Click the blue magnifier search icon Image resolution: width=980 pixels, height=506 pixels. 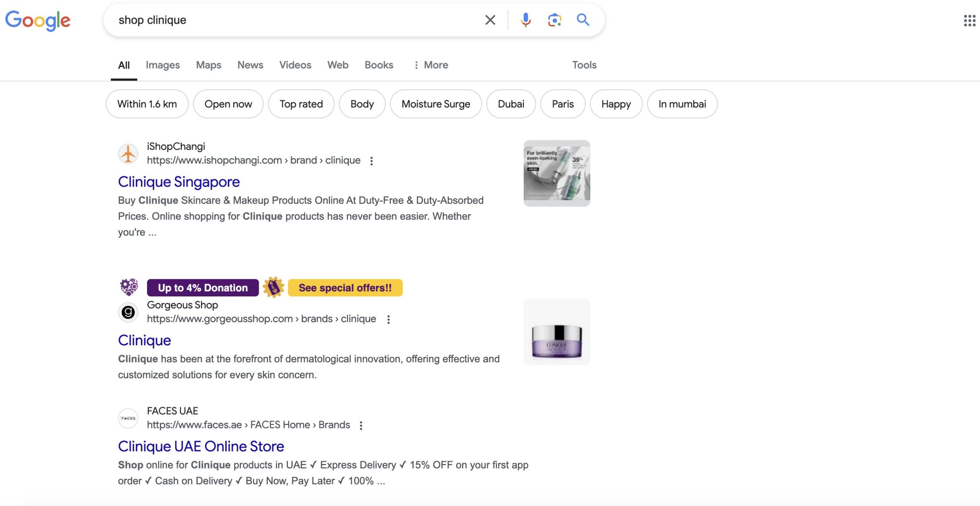click(x=583, y=20)
